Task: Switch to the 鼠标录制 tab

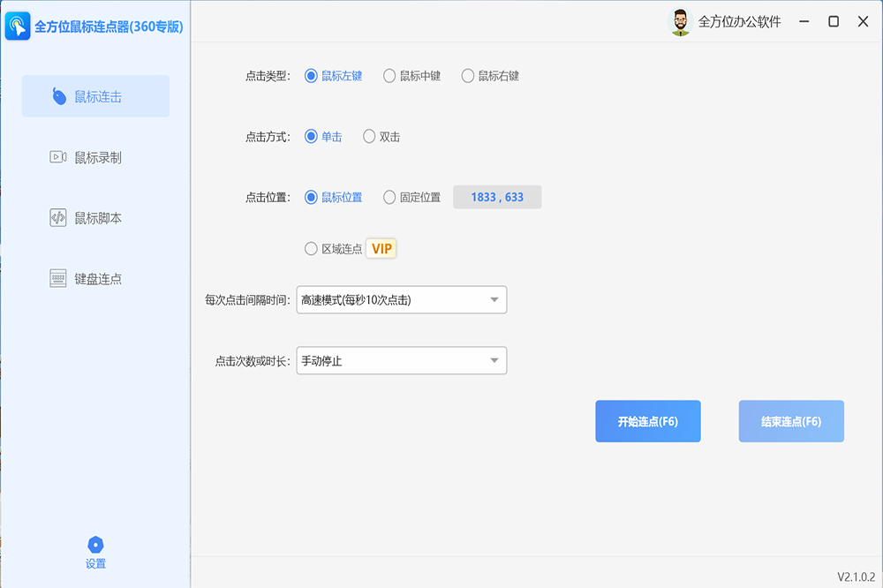Action: (x=95, y=157)
